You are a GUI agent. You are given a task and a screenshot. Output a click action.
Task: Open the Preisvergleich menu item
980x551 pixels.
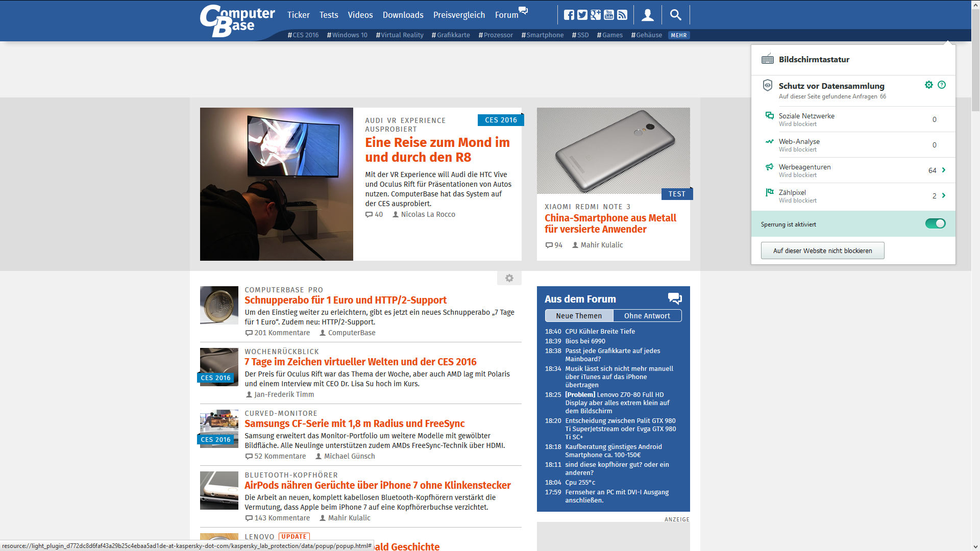click(x=459, y=15)
